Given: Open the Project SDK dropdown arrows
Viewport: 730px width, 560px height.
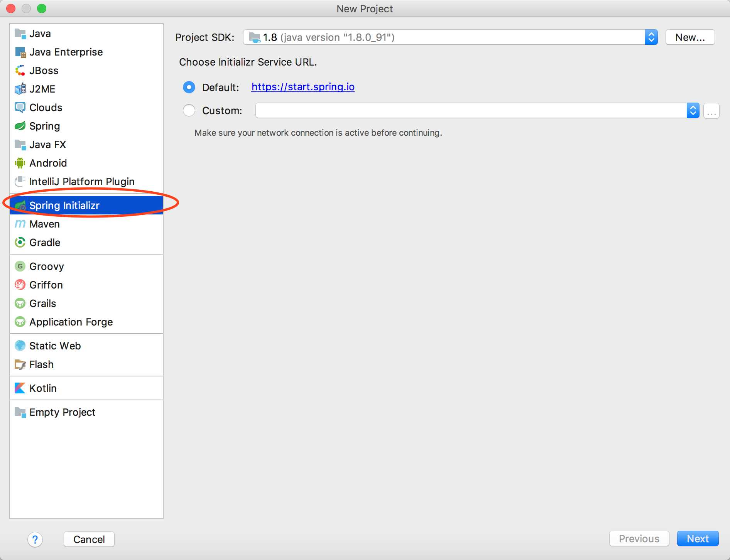Looking at the screenshot, I should [x=651, y=37].
